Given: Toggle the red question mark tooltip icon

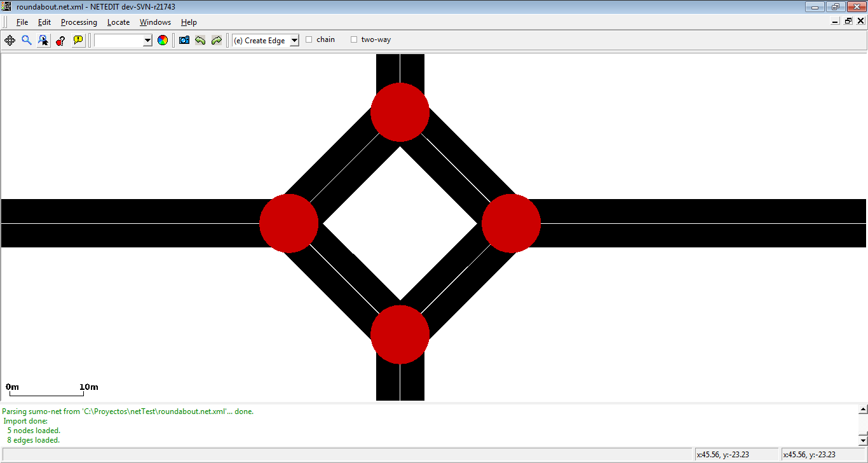Looking at the screenshot, I should pos(60,40).
